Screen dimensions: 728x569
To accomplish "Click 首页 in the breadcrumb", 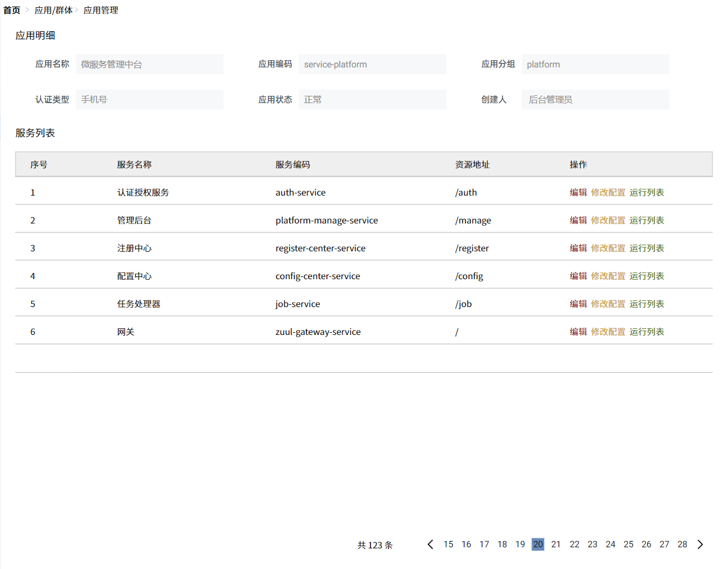I will (12, 10).
